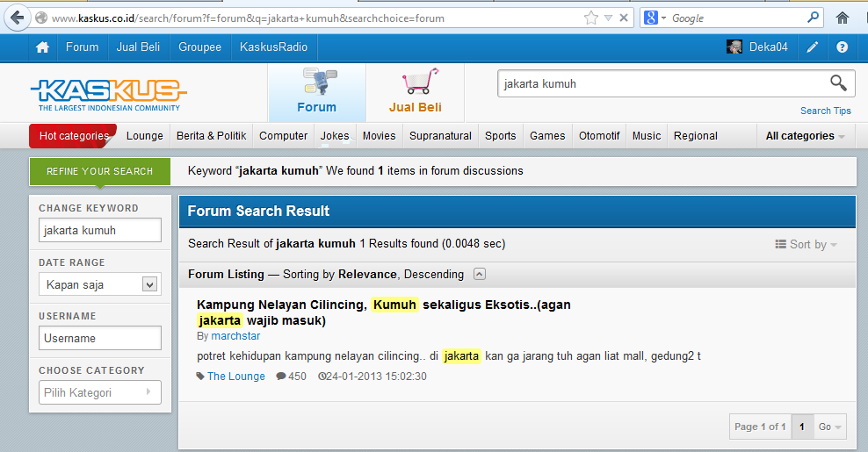The image size is (868, 452).
Task: Open the Games category
Action: [547, 135]
